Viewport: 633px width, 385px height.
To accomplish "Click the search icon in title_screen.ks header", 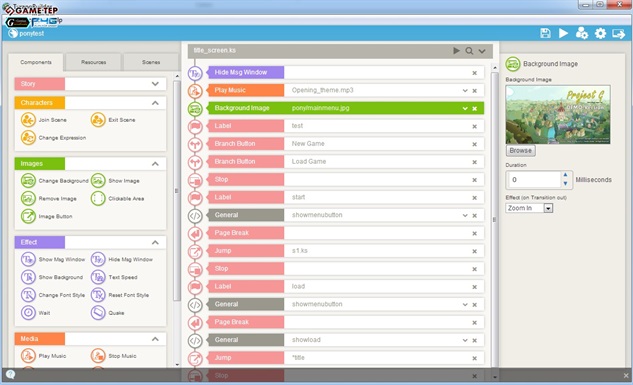I will point(469,51).
